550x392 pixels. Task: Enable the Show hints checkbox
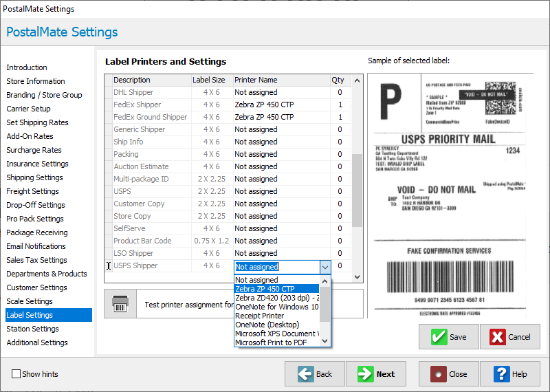pos(16,374)
